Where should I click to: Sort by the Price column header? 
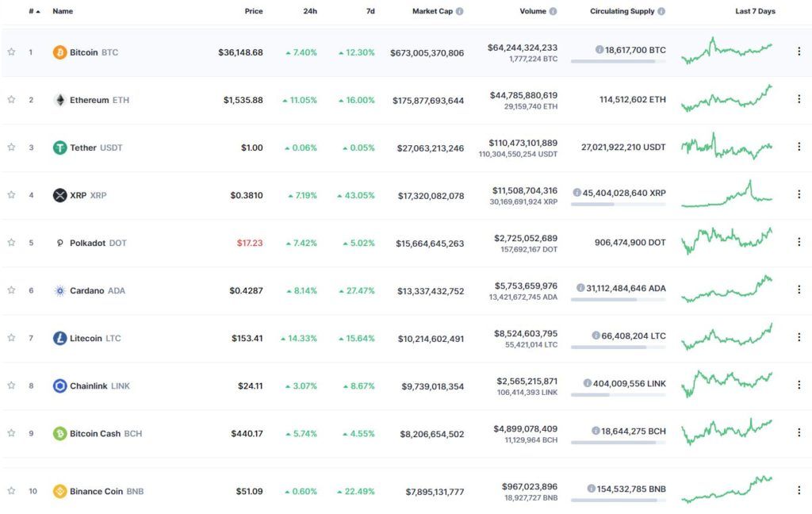point(254,11)
